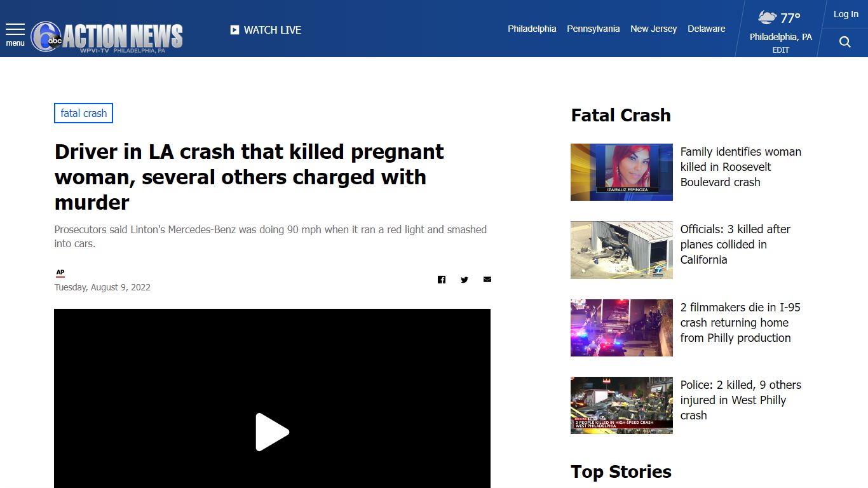Click the AP source logo

[x=60, y=273]
